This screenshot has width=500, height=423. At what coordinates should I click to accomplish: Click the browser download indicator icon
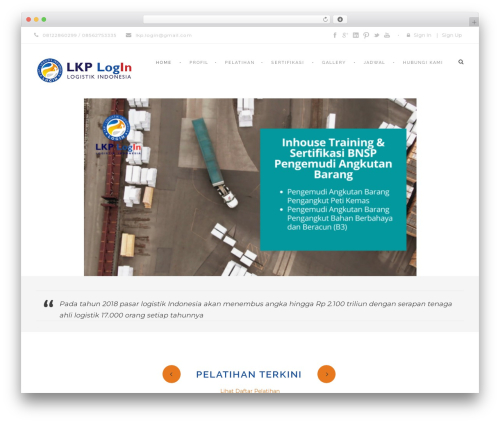[x=340, y=20]
